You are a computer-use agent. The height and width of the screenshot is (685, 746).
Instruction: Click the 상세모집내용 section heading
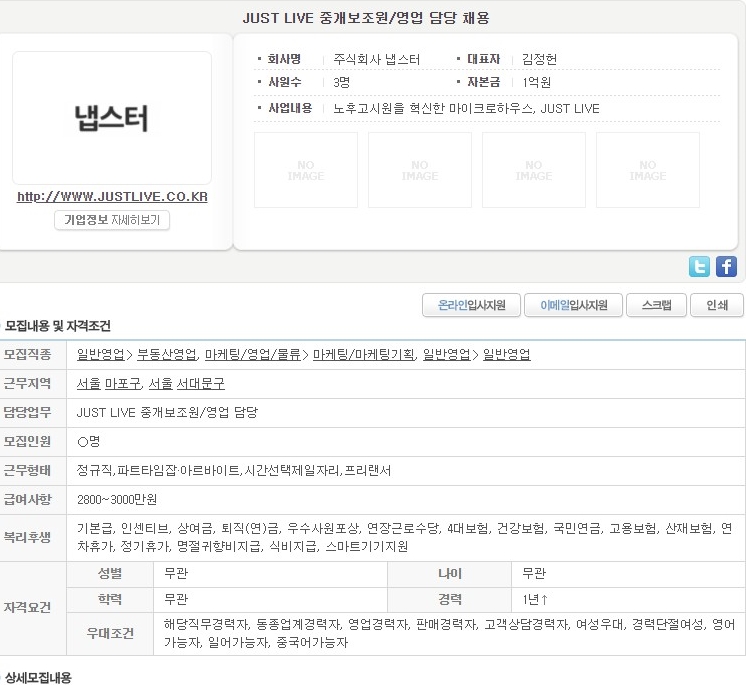click(38, 677)
